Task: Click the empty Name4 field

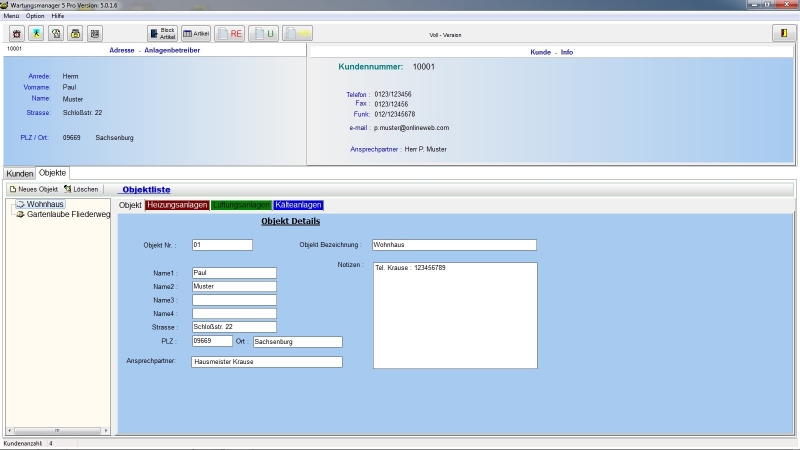Action: point(234,314)
